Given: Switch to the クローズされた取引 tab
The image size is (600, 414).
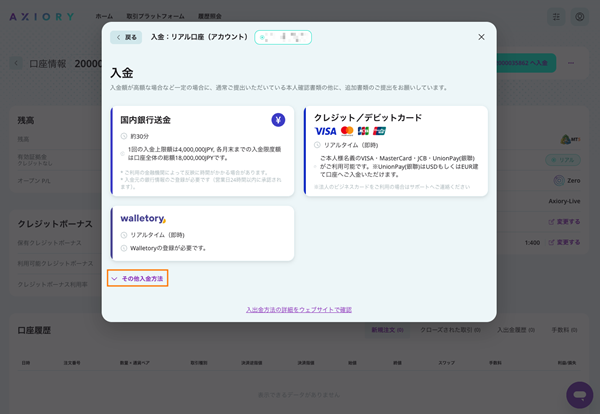Looking at the screenshot, I should (450, 330).
